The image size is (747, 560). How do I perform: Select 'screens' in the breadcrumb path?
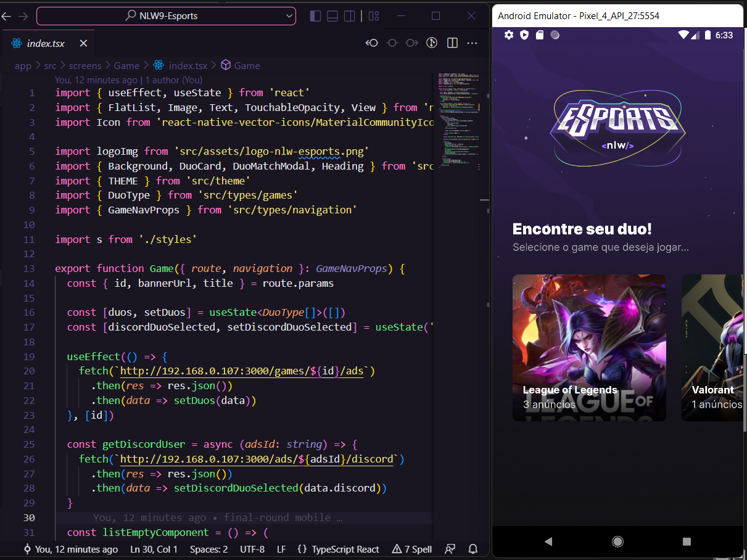pos(85,65)
